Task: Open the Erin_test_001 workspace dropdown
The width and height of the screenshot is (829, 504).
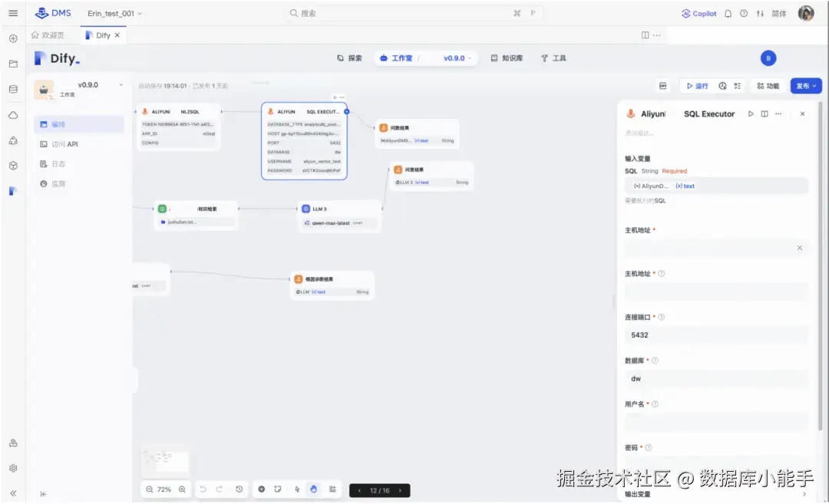Action: click(x=114, y=13)
